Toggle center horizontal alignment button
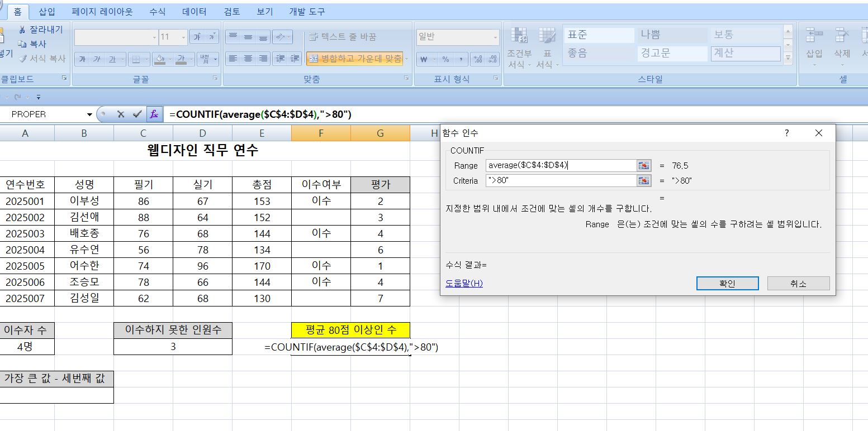 click(x=248, y=59)
